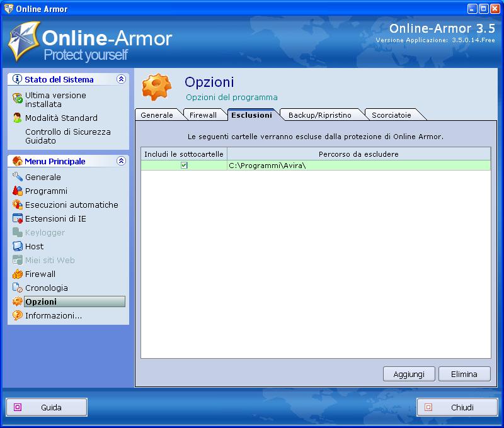Image resolution: width=504 pixels, height=428 pixels.
Task: Click the title bar Online Armor icon
Action: pos(8,9)
